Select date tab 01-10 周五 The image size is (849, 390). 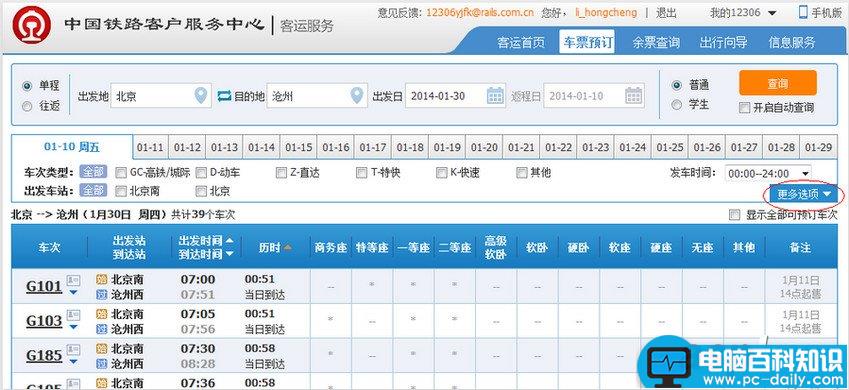point(72,147)
